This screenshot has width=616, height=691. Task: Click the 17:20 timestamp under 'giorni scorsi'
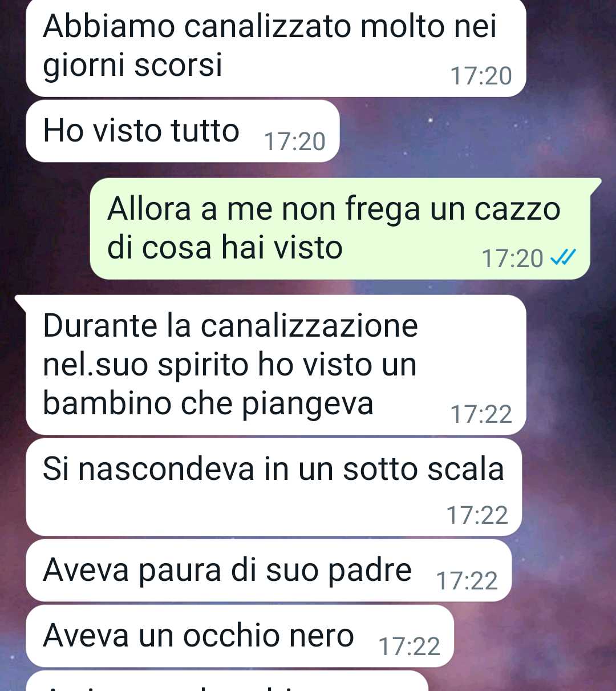pyautogui.click(x=481, y=76)
